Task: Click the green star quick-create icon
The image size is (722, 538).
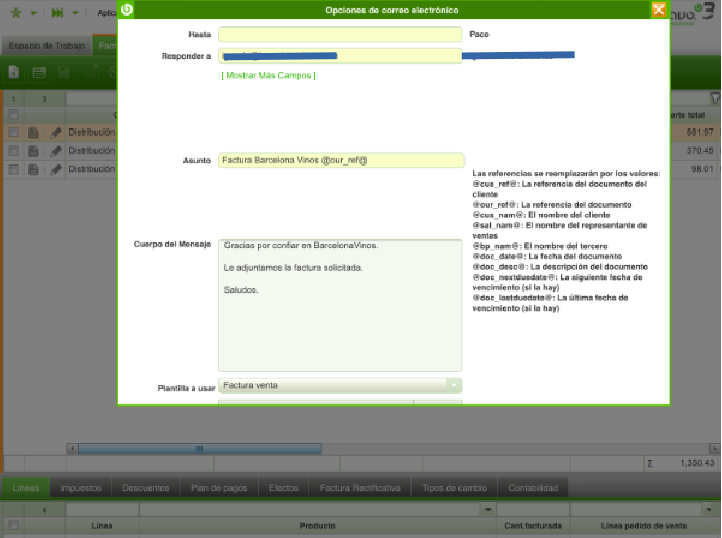Action: (13, 13)
